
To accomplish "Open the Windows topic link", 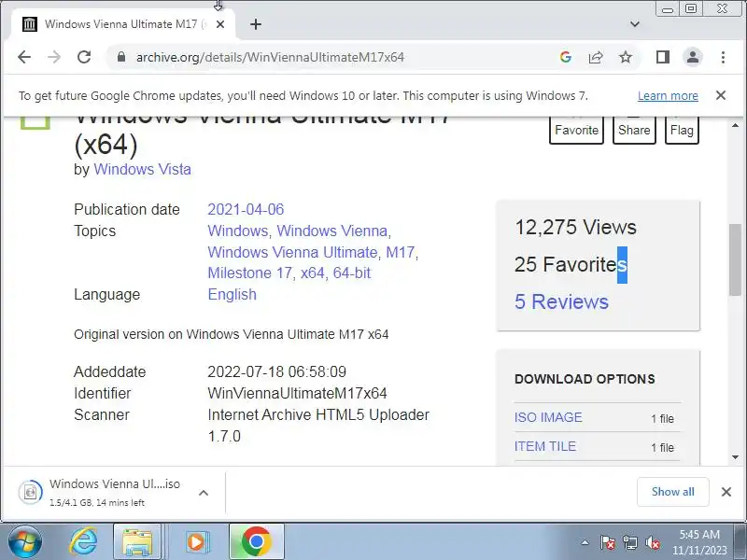I will (x=238, y=231).
